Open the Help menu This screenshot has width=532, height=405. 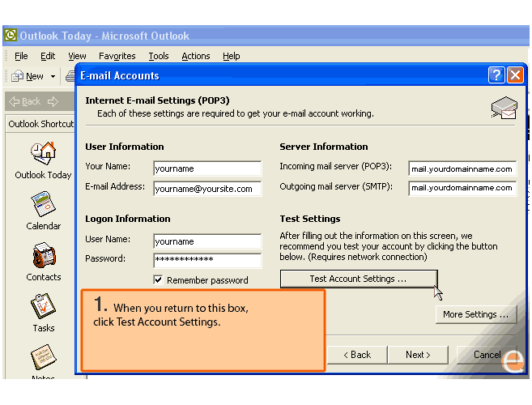232,56
